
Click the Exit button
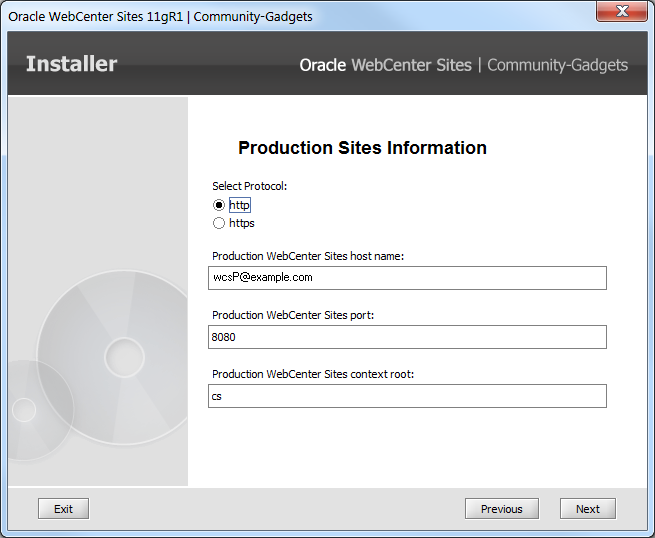(x=63, y=509)
